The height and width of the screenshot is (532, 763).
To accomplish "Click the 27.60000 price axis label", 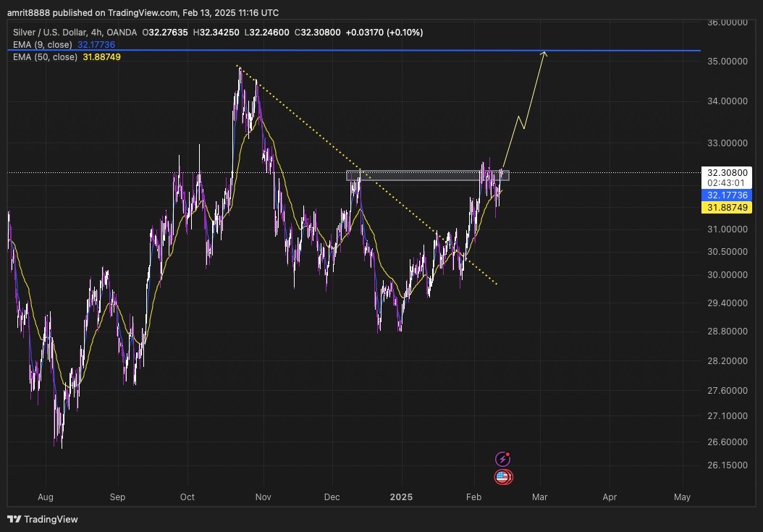I will click(x=727, y=391).
